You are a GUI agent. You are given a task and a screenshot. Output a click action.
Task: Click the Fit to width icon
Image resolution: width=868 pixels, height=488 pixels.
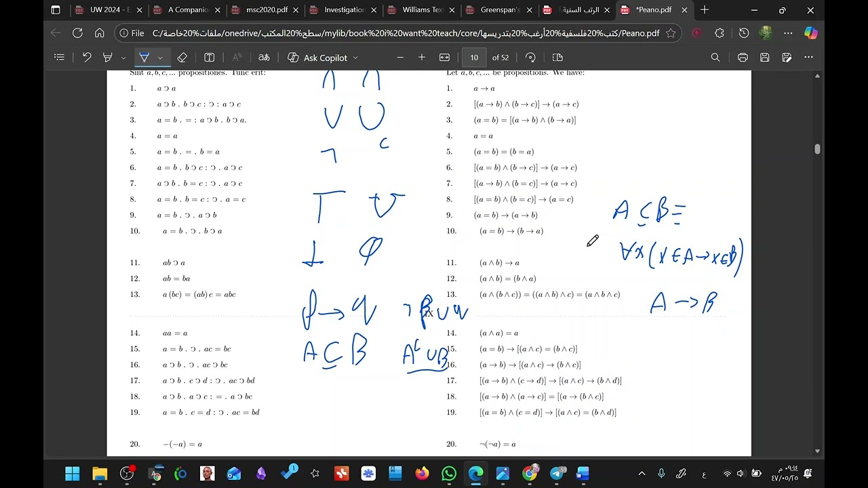tap(444, 58)
